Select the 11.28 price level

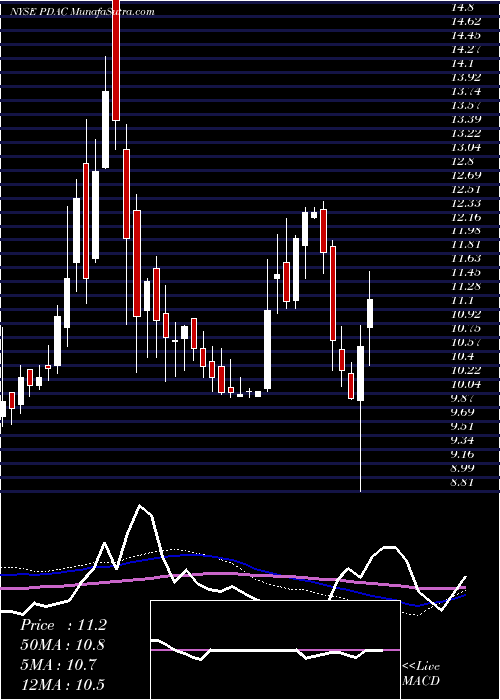[466, 286]
